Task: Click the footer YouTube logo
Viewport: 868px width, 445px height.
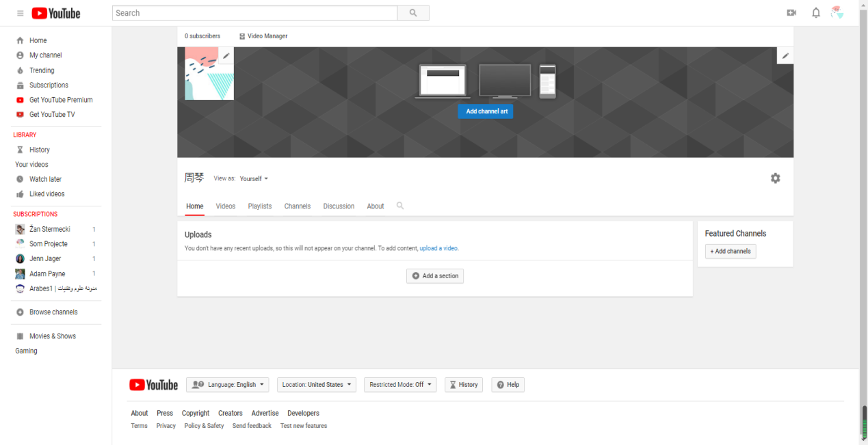Action: tap(154, 385)
